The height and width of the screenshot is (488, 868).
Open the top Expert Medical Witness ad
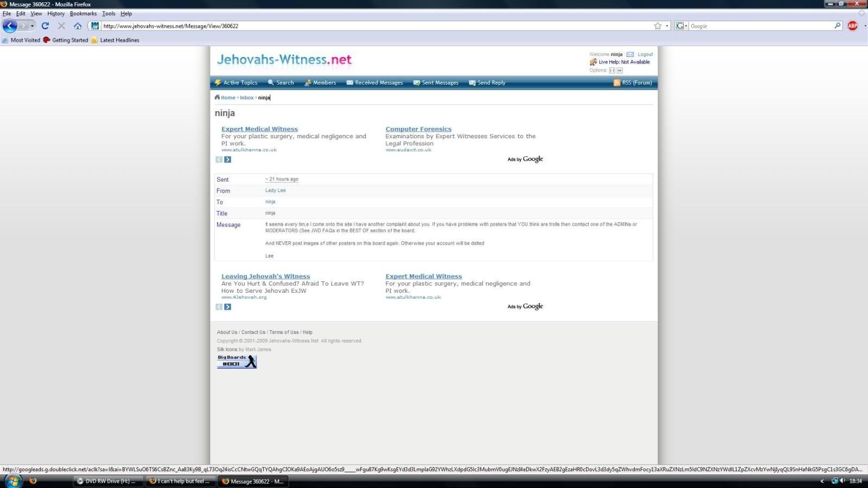[259, 129]
